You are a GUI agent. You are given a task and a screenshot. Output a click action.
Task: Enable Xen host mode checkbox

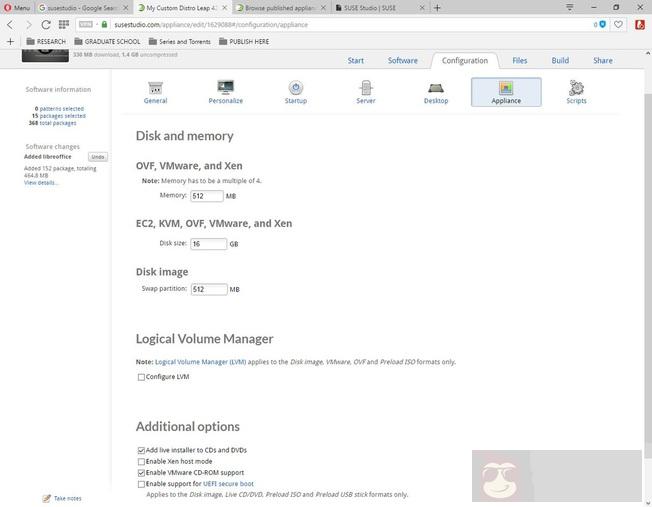(x=141, y=461)
